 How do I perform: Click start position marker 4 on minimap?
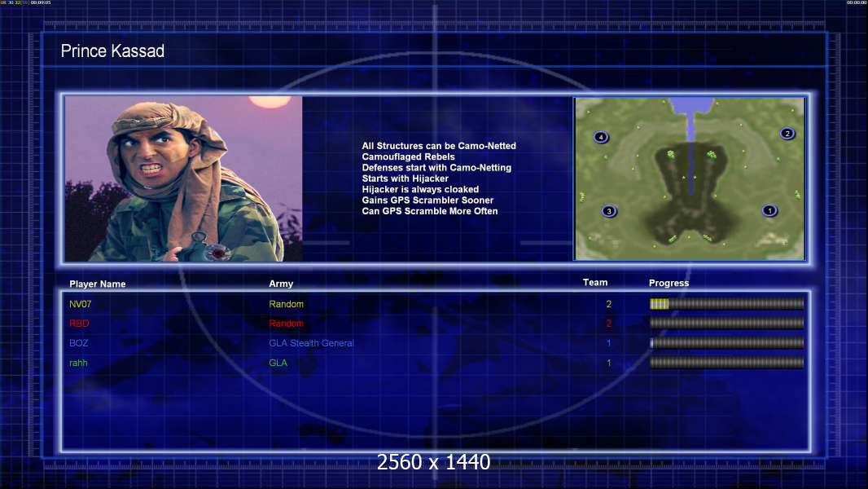tap(601, 137)
